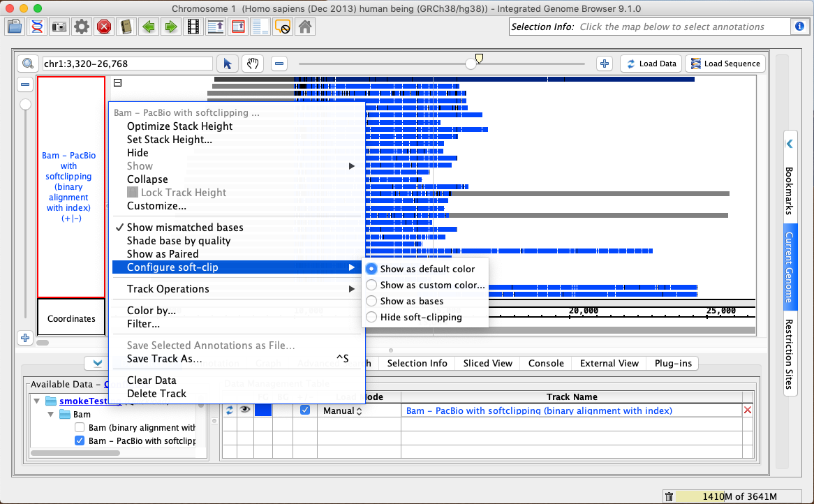Open the Plug-ins tab
The height and width of the screenshot is (504, 814).
[x=673, y=363]
